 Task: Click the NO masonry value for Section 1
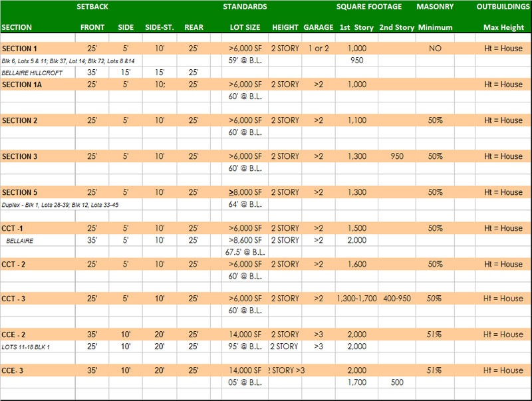(435, 49)
